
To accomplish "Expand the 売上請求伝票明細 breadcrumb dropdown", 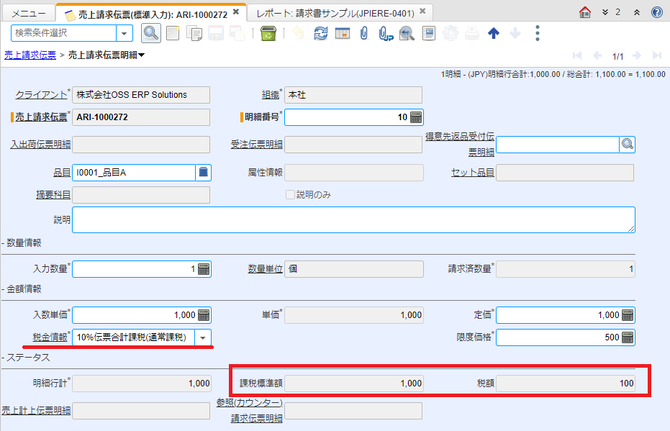I will click(x=141, y=55).
